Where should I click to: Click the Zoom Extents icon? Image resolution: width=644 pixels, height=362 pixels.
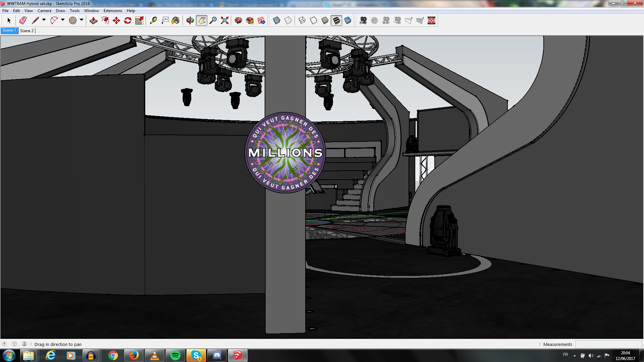click(225, 21)
